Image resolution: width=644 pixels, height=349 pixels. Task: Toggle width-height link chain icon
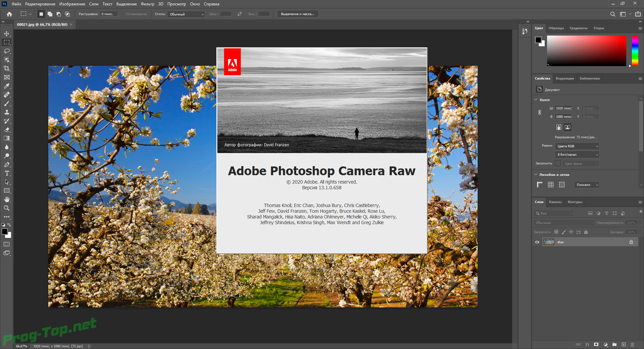pyautogui.click(x=540, y=112)
